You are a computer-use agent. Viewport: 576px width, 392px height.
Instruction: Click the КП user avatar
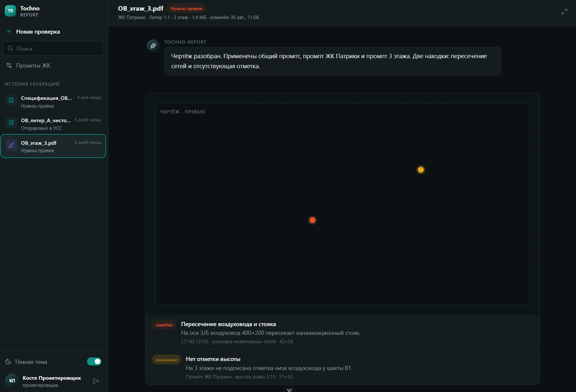[12, 381]
